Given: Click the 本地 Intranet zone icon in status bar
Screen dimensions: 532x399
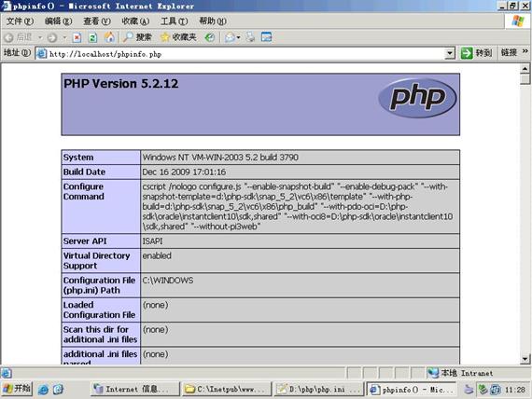Looking at the screenshot, I should click(433, 373).
